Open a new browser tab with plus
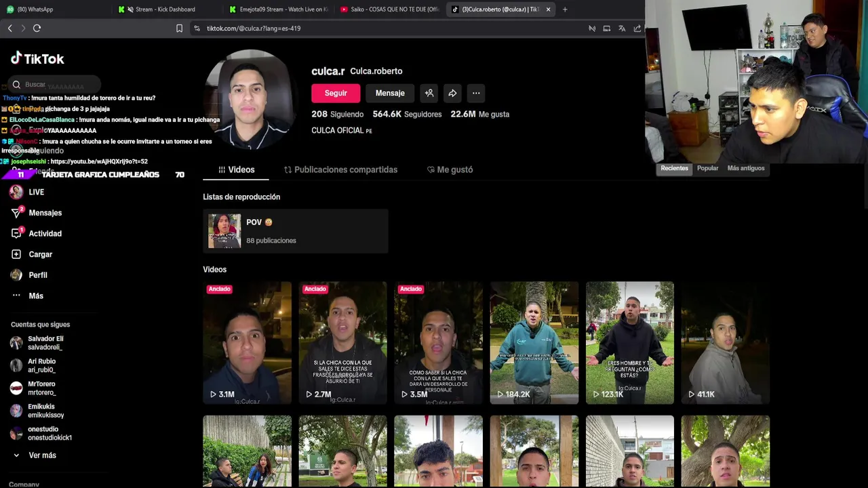Viewport: 868px width, 488px height. [x=565, y=9]
